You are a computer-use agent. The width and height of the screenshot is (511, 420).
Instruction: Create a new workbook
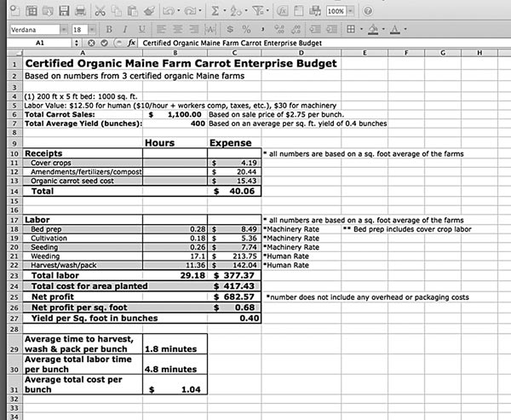click(14, 11)
